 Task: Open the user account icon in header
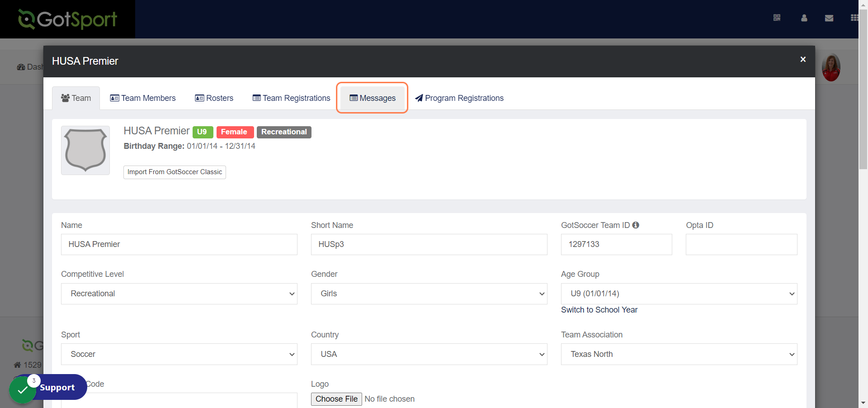804,18
